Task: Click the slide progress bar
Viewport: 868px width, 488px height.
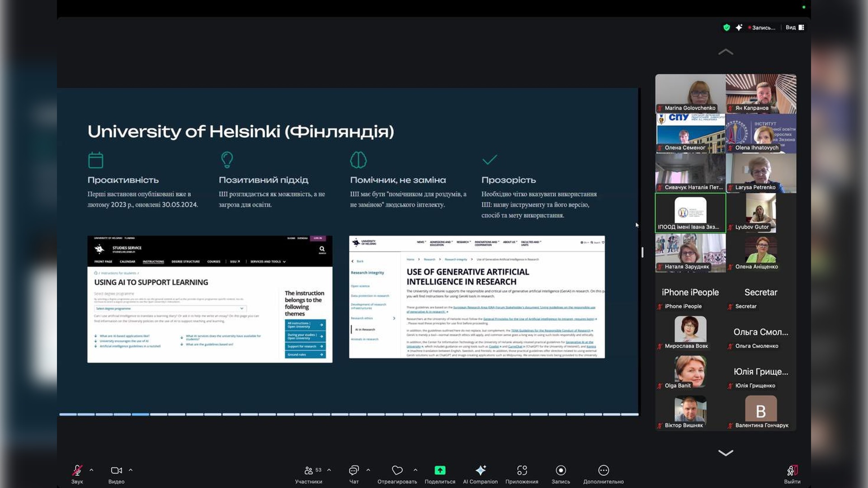Action: click(x=349, y=414)
